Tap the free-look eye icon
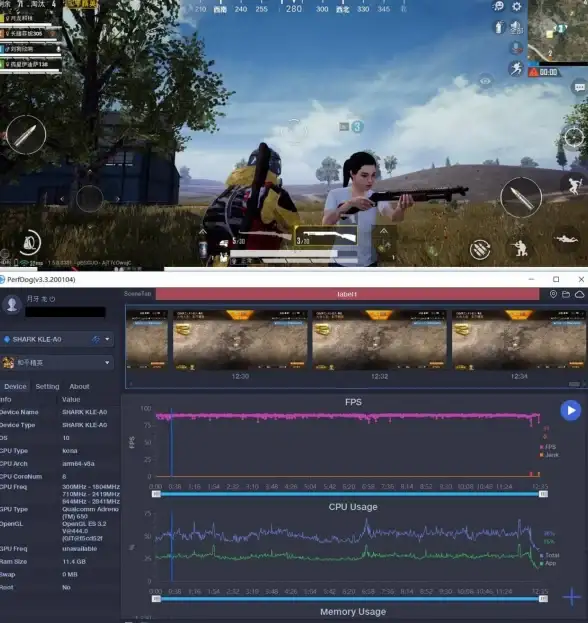The height and width of the screenshot is (623, 588). (485, 81)
